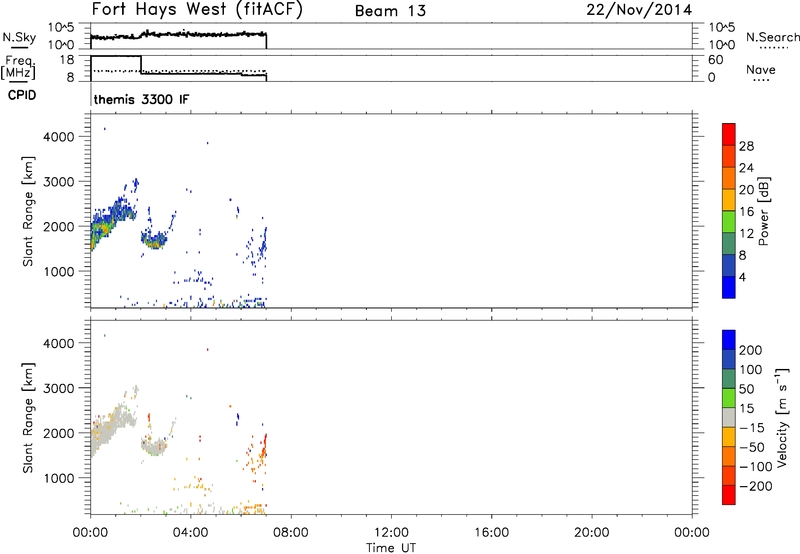Click the blue bottom of Power color bar
800x554 pixels.
point(729,287)
